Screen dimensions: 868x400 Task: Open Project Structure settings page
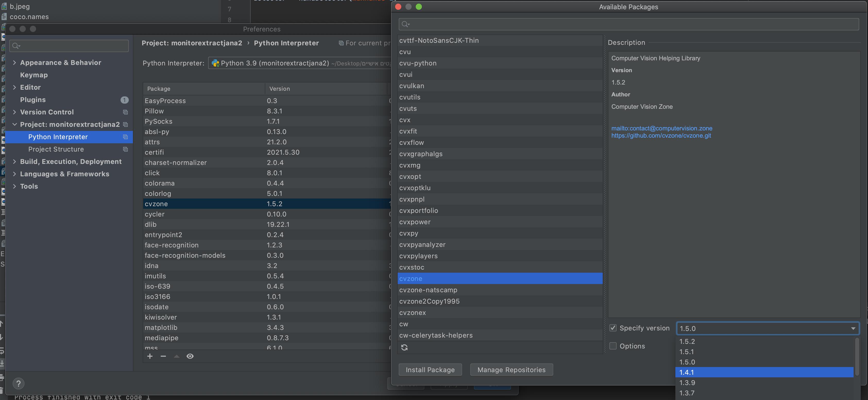coord(56,149)
